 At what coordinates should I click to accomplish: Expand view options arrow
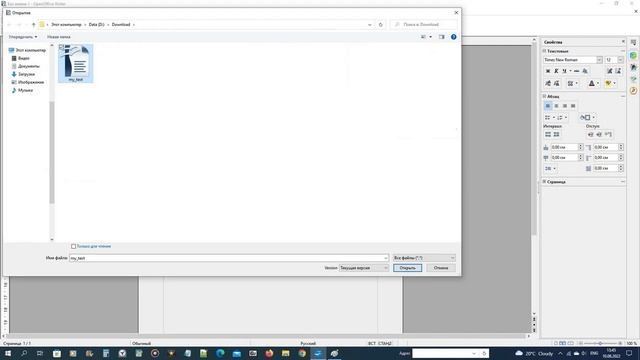click(431, 37)
